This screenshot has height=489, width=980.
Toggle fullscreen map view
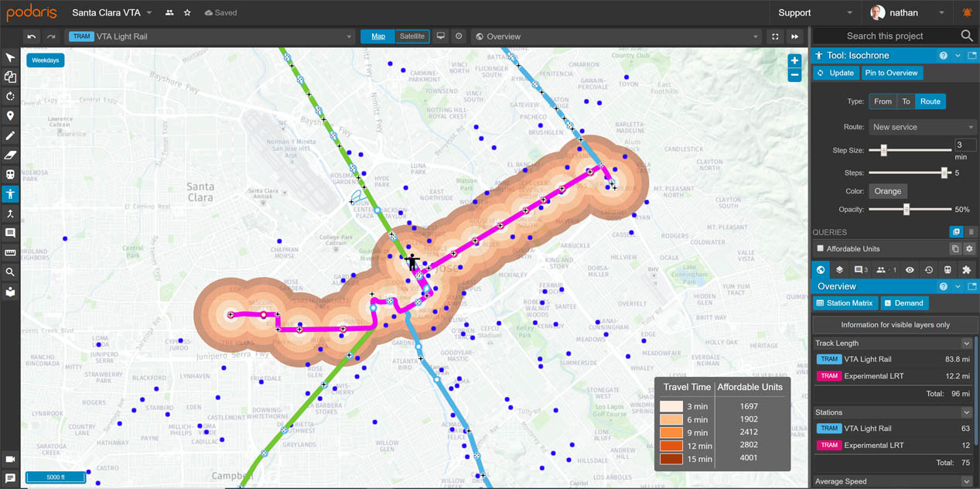click(775, 36)
